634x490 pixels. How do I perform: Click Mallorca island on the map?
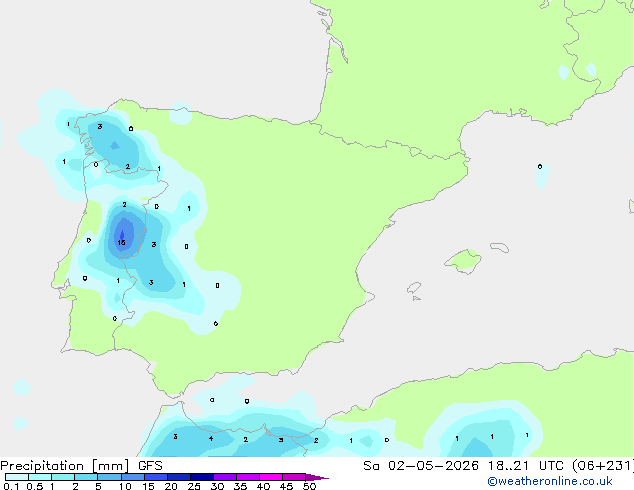[464, 262]
